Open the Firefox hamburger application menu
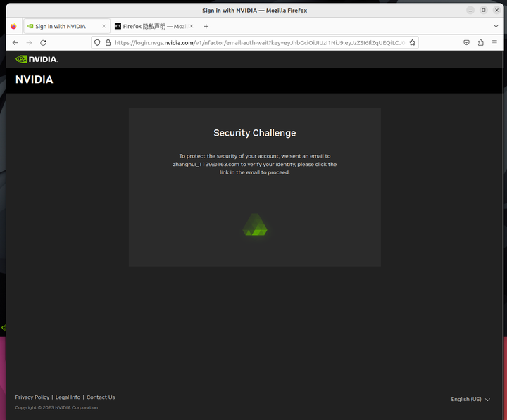The width and height of the screenshot is (507, 420). pos(494,42)
